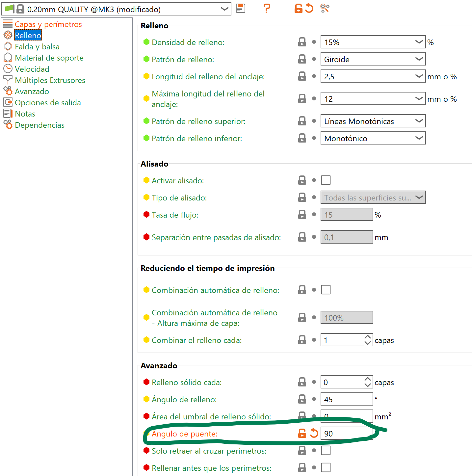
Task: Expand the 0.20mm QUALITY preset dropdown
Action: (116, 9)
